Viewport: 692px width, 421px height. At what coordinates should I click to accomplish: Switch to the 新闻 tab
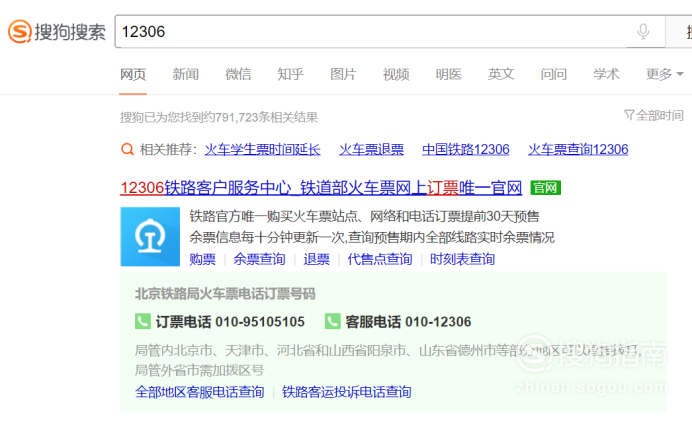pos(185,74)
